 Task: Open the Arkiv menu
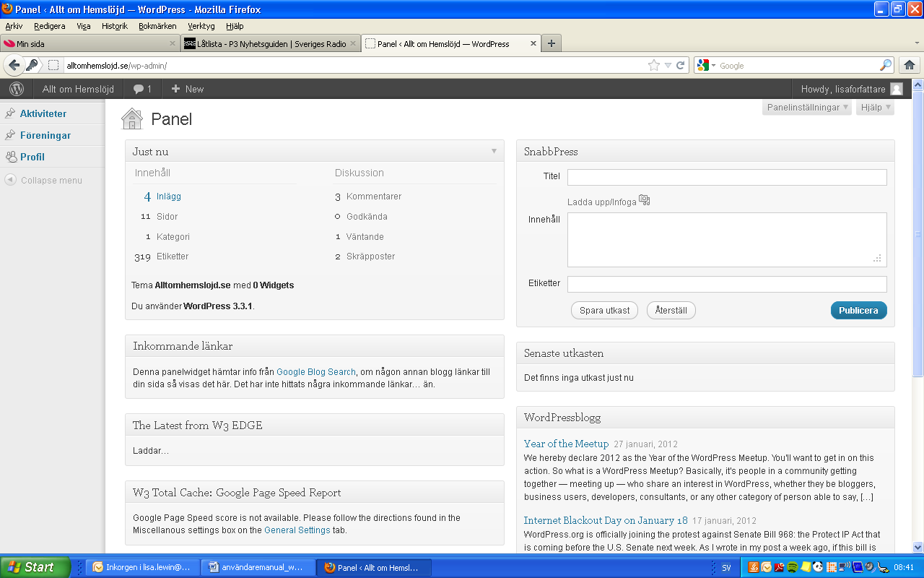(14, 26)
